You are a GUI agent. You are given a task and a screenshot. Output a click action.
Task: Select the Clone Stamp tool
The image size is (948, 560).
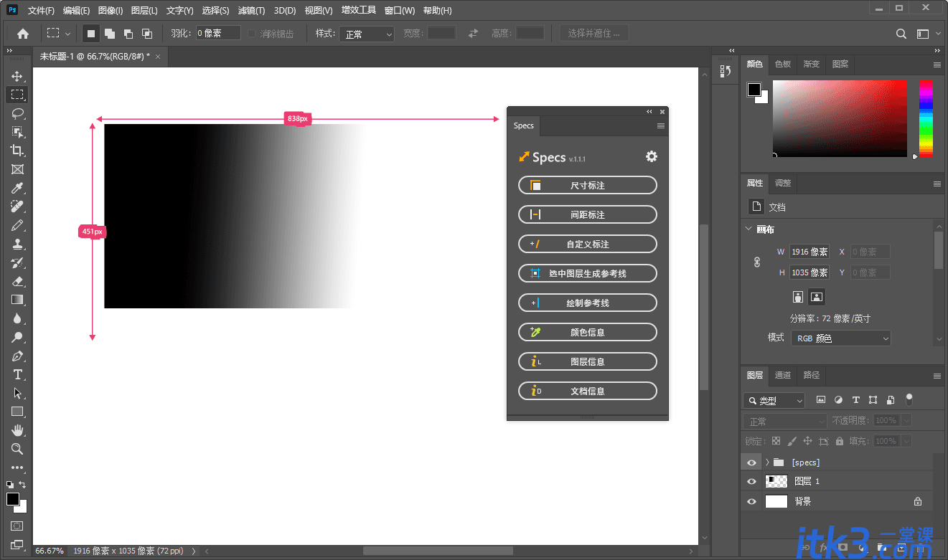[17, 244]
